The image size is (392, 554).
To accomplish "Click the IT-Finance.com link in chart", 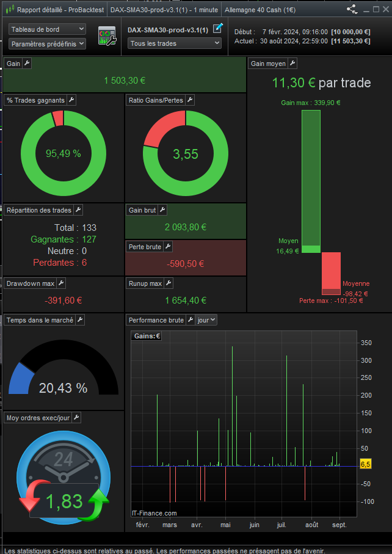I will (154, 513).
